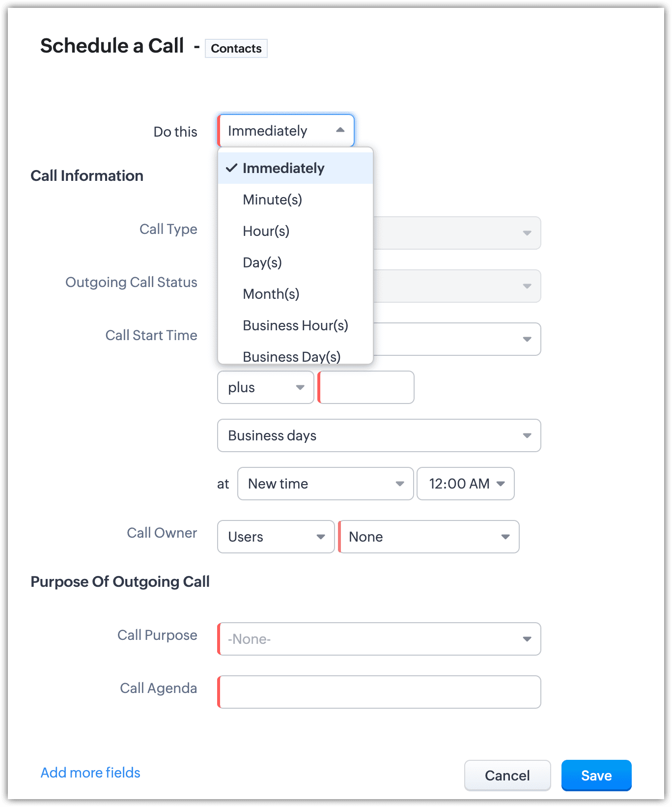The image size is (672, 807).
Task: Click the Call Agenda text field
Action: tap(379, 692)
